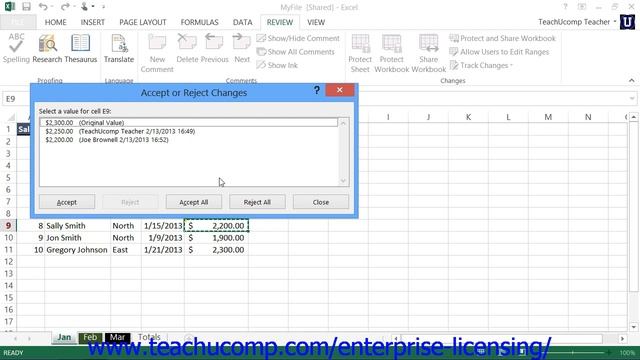Click Share Workbook icon
Viewport: 640px width, 360px height.
[x=429, y=53]
